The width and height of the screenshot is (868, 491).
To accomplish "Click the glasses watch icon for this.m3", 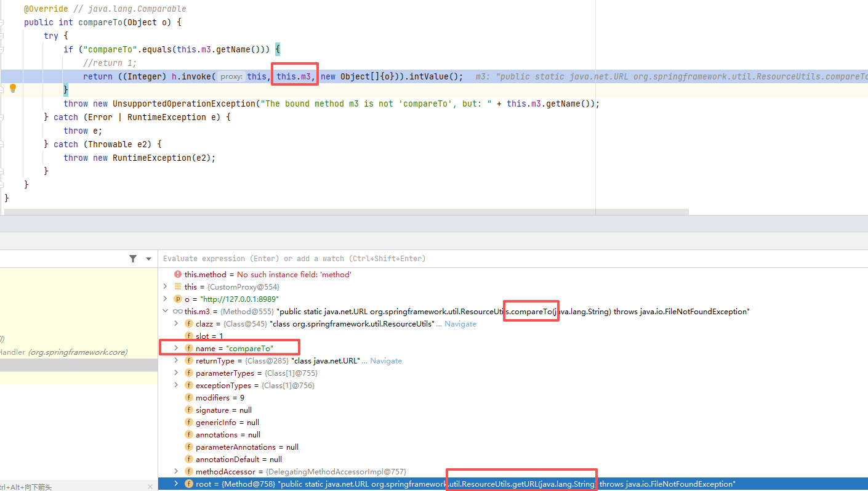I will (178, 312).
